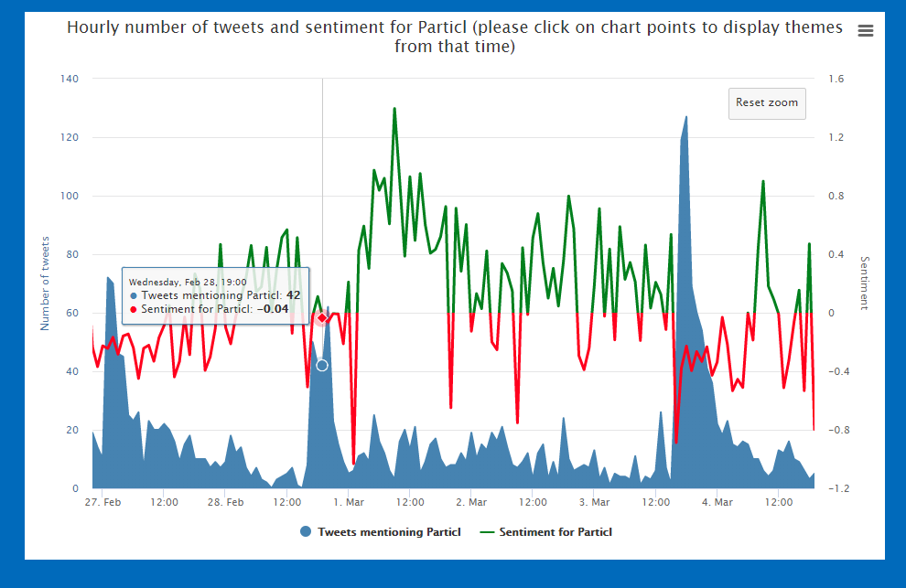The height and width of the screenshot is (588, 906).
Task: Click the '−1.2' right axis value
Action: pos(839,488)
